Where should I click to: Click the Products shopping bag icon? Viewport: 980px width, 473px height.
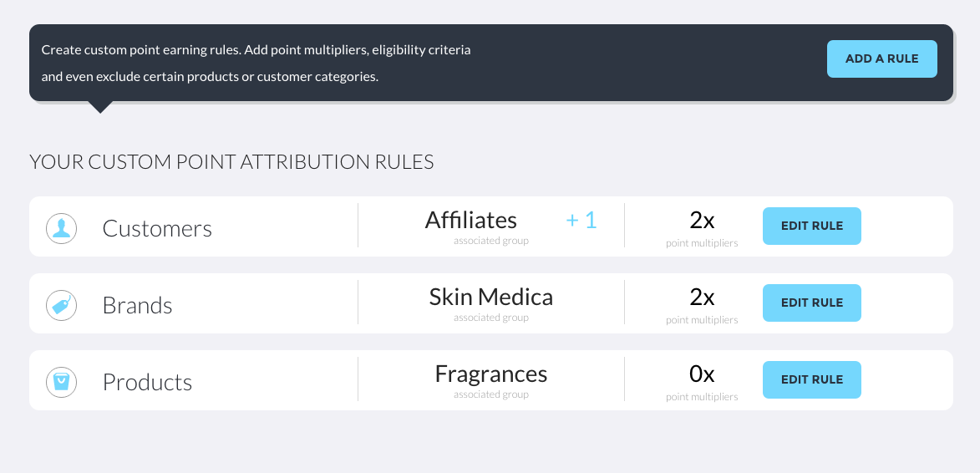click(61, 382)
